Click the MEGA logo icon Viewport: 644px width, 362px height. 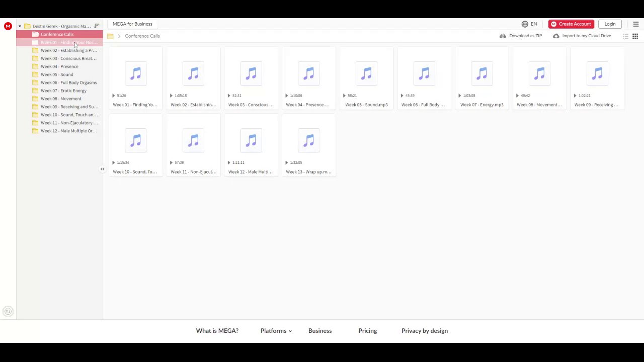[8, 26]
